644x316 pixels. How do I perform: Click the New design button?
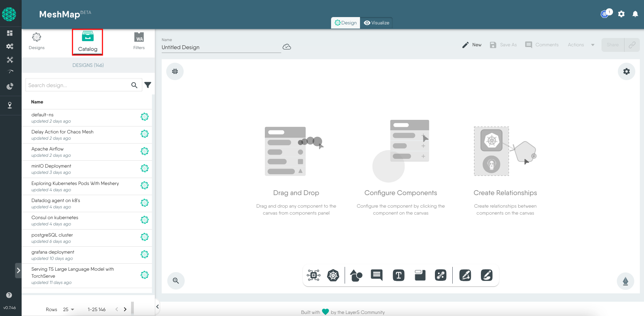click(x=472, y=45)
